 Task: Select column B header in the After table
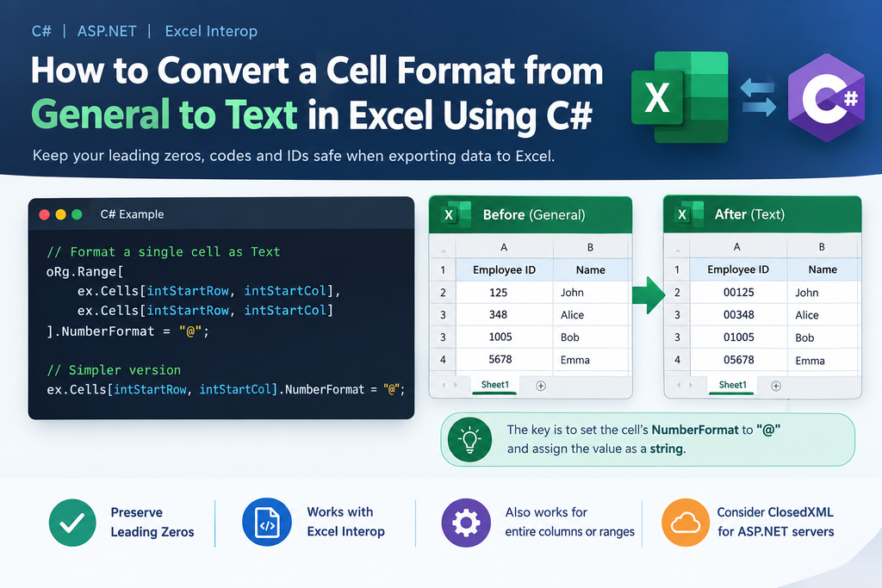[822, 247]
